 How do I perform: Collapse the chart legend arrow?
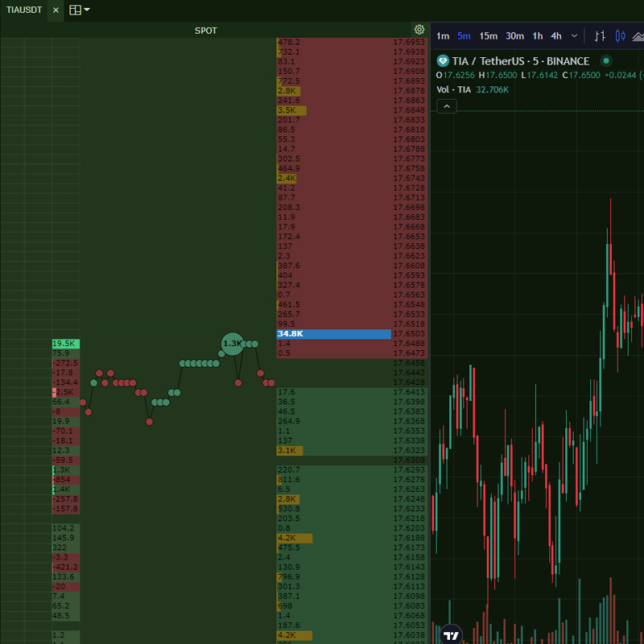(447, 106)
